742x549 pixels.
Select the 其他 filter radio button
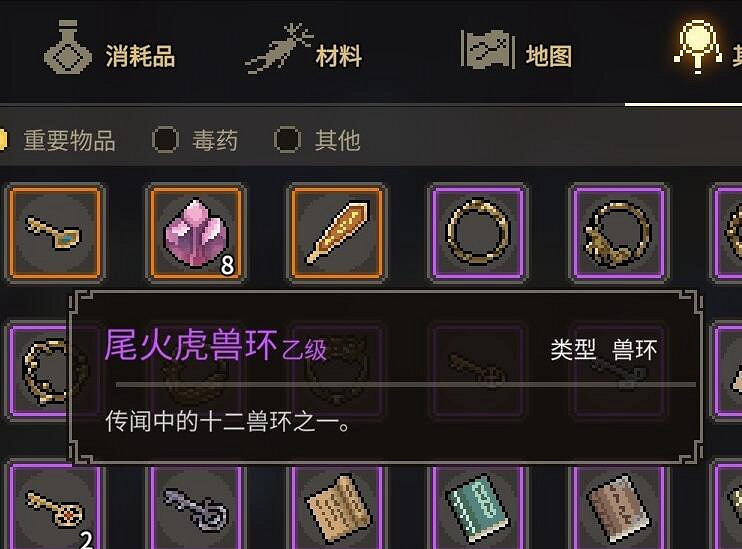pyautogui.click(x=287, y=140)
